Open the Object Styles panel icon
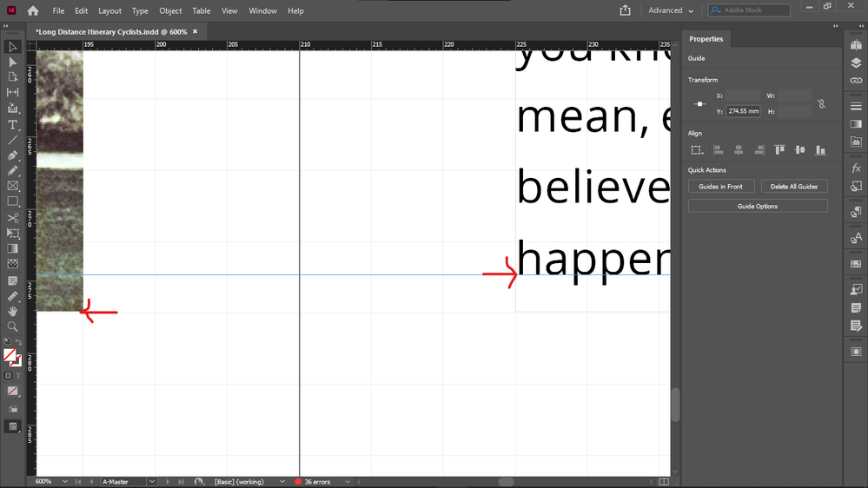The width and height of the screenshot is (868, 488). (856, 187)
